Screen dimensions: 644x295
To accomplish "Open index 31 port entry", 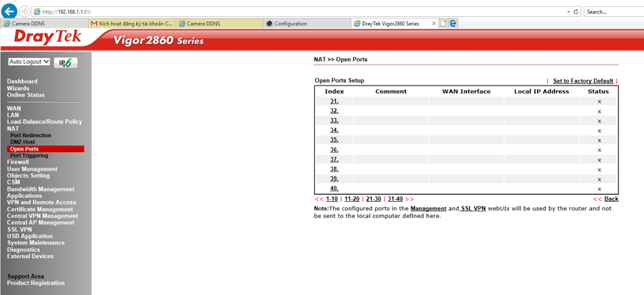I will (334, 101).
